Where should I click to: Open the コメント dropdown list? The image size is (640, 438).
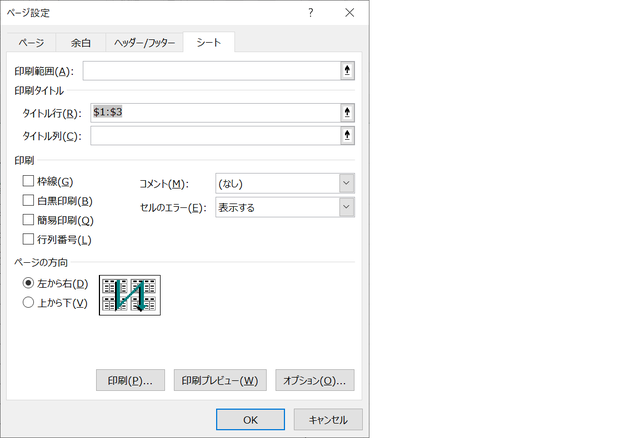point(345,183)
